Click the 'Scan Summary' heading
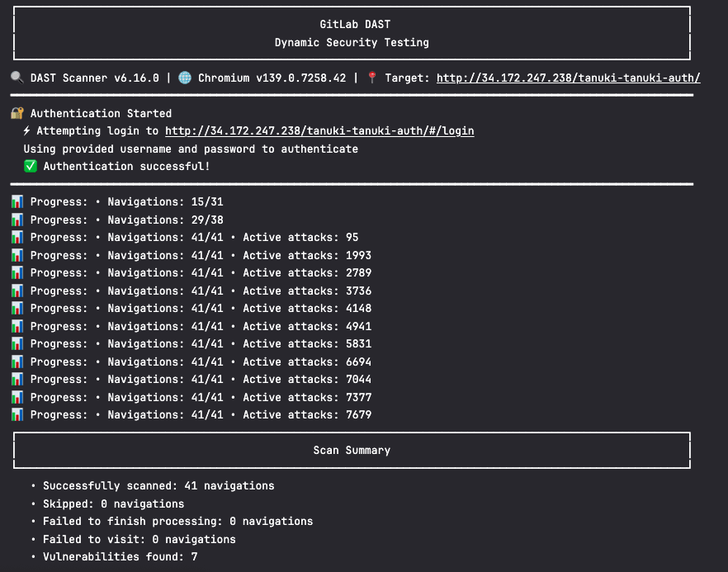This screenshot has height=572, width=728. click(x=352, y=451)
